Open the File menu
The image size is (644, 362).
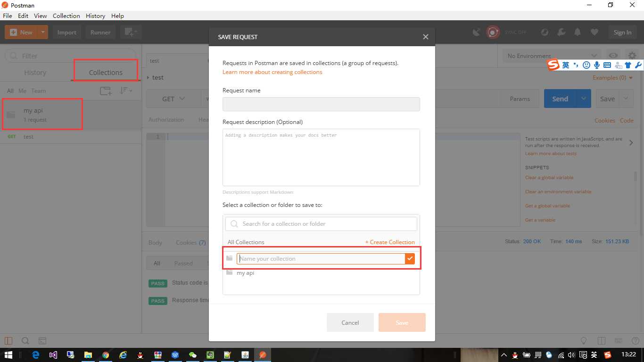[7, 16]
